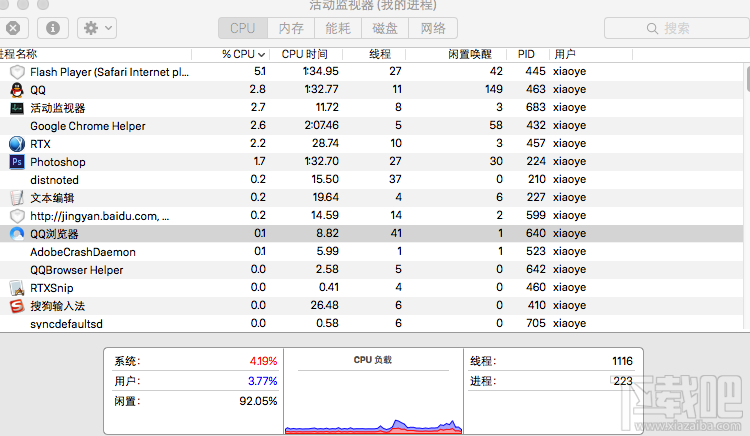This screenshot has height=436, width=750.
Task: Click the 文本编辑 app icon
Action: [x=17, y=198]
